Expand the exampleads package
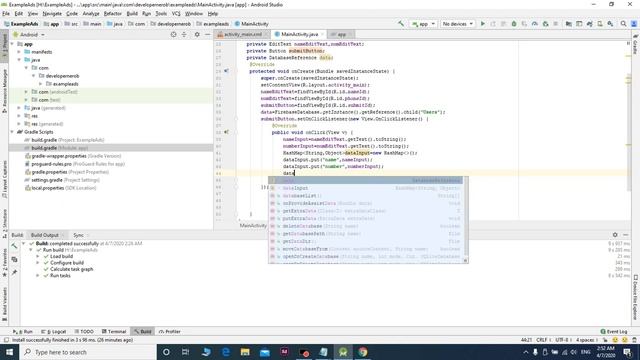640x360 pixels. pyautogui.click(x=40, y=84)
